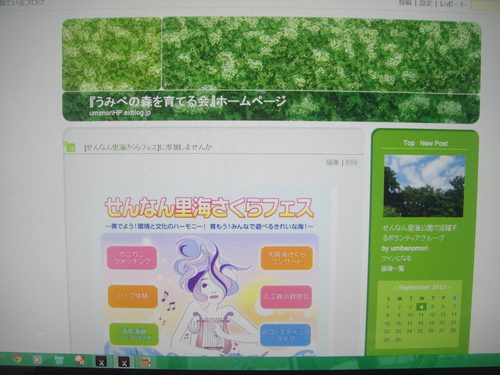The height and width of the screenshot is (375, 500).
Task: Open the 投稿 link in the top bar
Action: 406,3
